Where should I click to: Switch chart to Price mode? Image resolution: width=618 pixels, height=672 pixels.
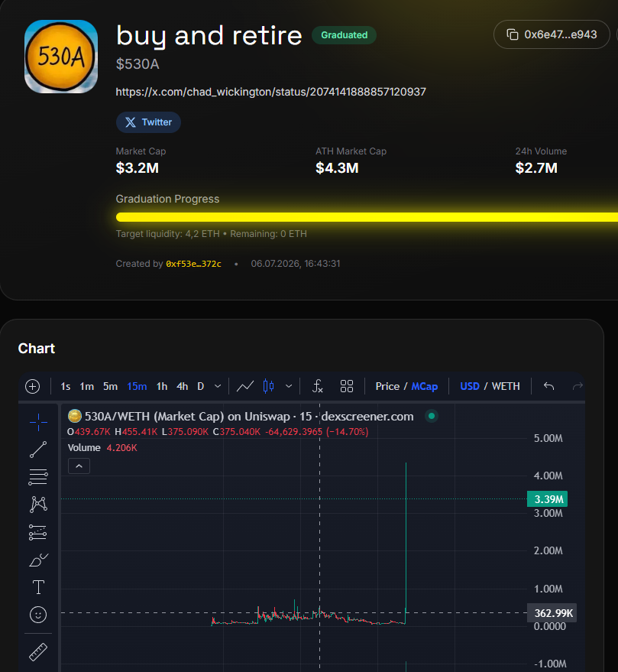[x=387, y=386]
